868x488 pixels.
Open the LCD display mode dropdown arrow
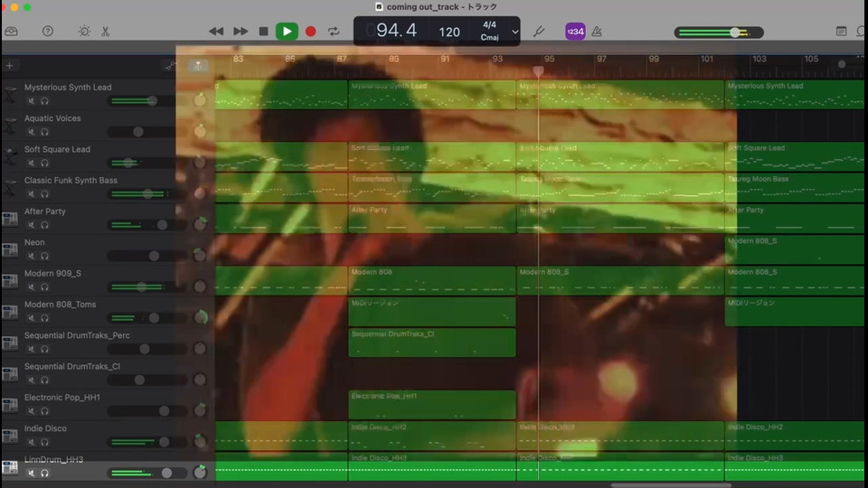point(514,32)
